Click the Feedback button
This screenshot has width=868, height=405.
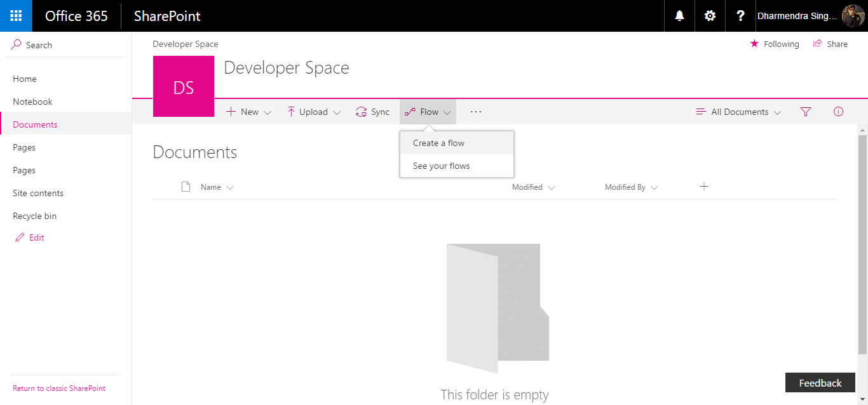(x=820, y=383)
